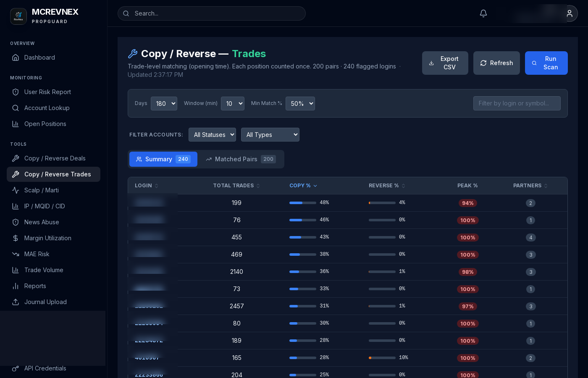
Task: Open API Credentials
Action: [x=45, y=368]
